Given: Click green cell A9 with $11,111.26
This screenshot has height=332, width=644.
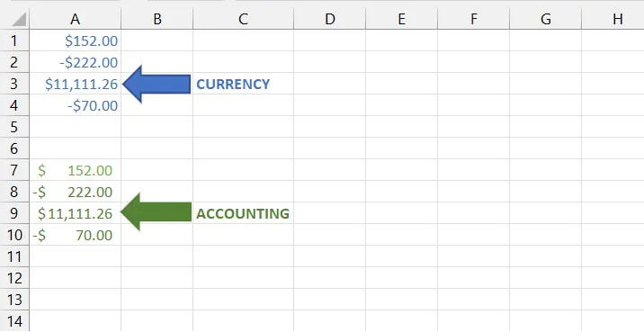Looking at the screenshot, I should pyautogui.click(x=76, y=213).
